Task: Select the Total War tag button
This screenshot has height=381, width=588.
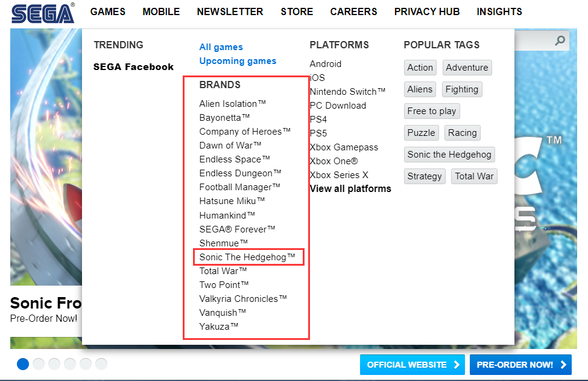Action: pyautogui.click(x=475, y=176)
